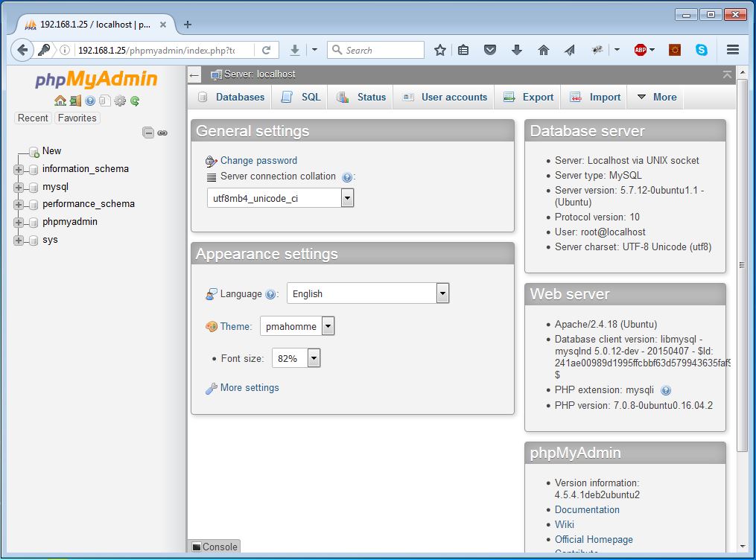
Task: Click the phpMyAdmin logo
Action: point(96,80)
